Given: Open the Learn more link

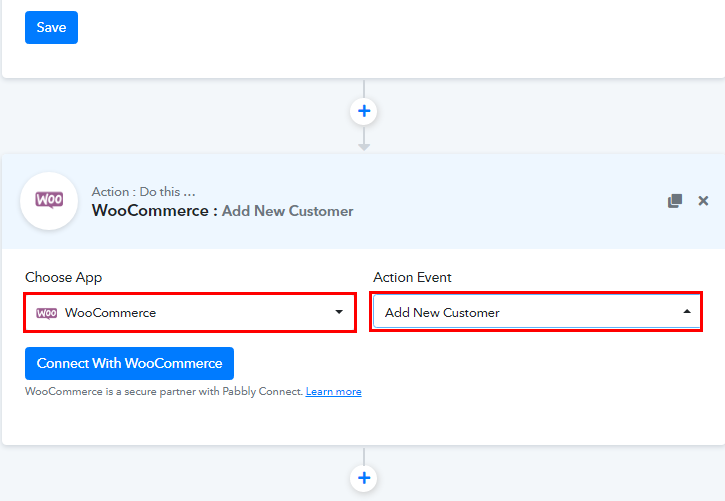Looking at the screenshot, I should coord(333,391).
